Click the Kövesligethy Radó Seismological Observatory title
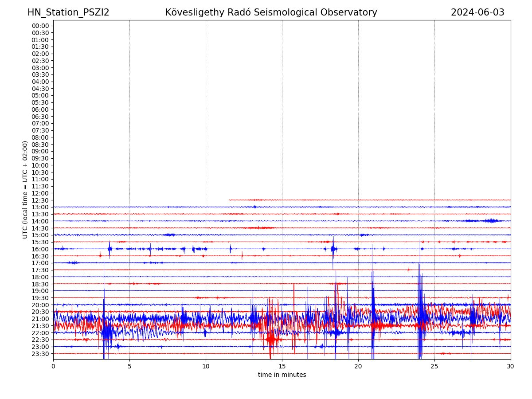Image resolution: width=532 pixels, height=399 pixels. [x=271, y=12]
